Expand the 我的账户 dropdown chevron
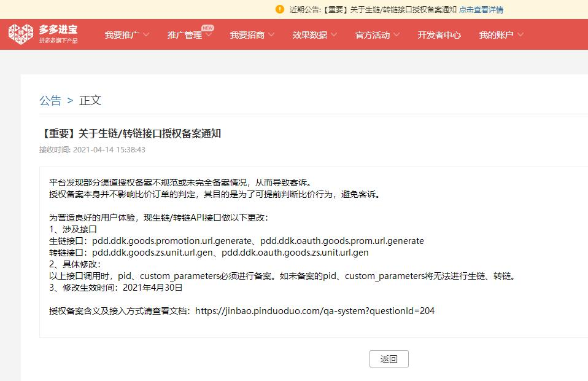Screen dimensions: 588x381 [x=520, y=34]
